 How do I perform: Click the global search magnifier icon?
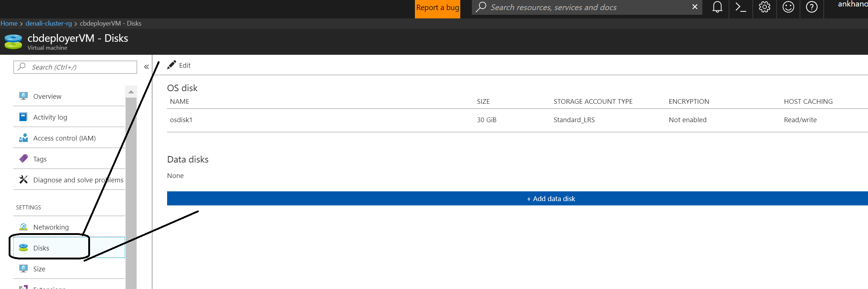point(481,7)
